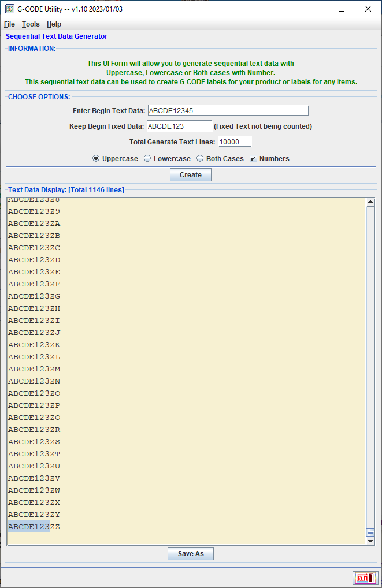Choose the Both Cases option
382x588 pixels.
pos(200,158)
